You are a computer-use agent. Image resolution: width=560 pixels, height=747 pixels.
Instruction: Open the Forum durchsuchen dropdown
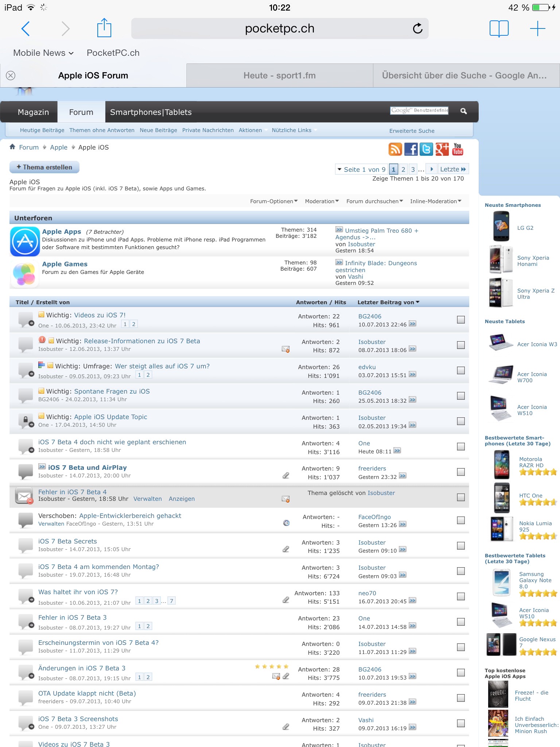[x=375, y=201]
